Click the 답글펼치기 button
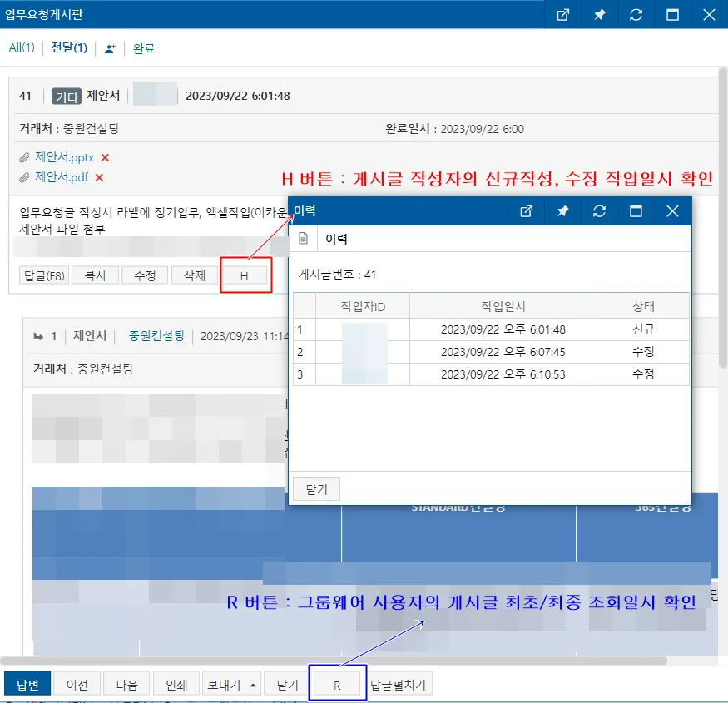Screen dimensions: 728x703 398,685
